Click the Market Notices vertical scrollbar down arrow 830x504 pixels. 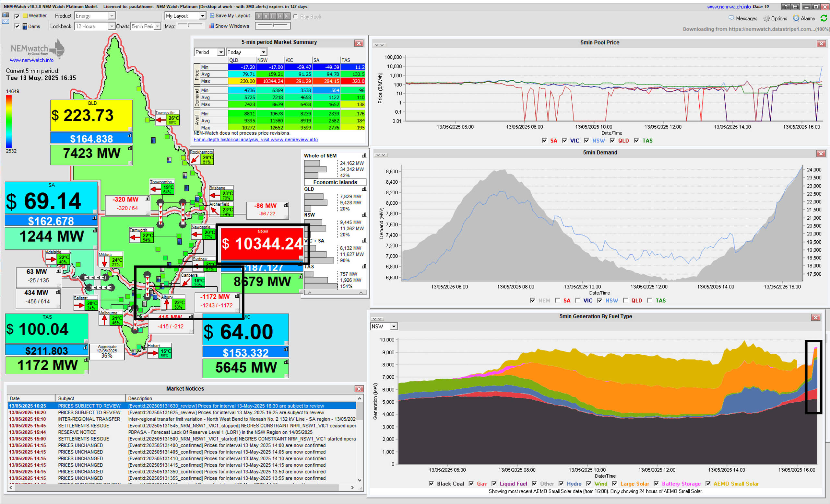coord(360,480)
